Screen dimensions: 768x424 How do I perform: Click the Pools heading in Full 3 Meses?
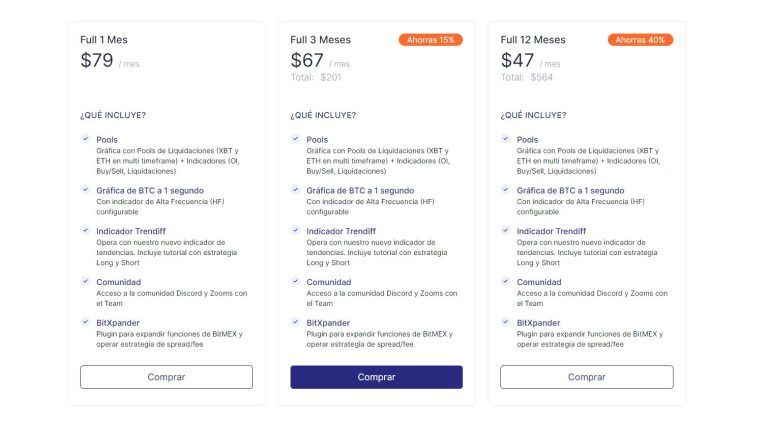(x=317, y=140)
